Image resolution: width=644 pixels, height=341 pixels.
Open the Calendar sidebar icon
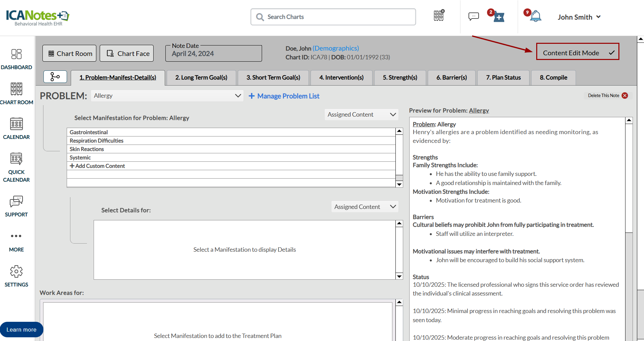tap(16, 124)
